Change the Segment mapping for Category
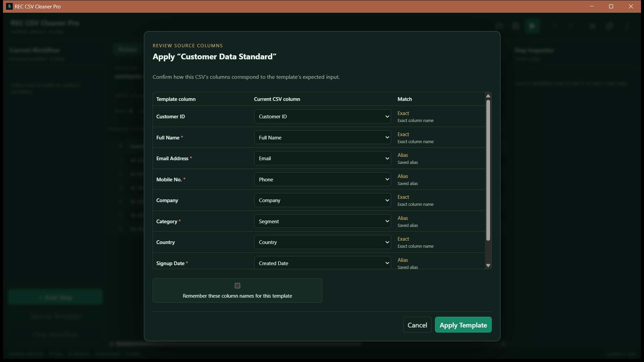644x362 pixels. [322, 221]
